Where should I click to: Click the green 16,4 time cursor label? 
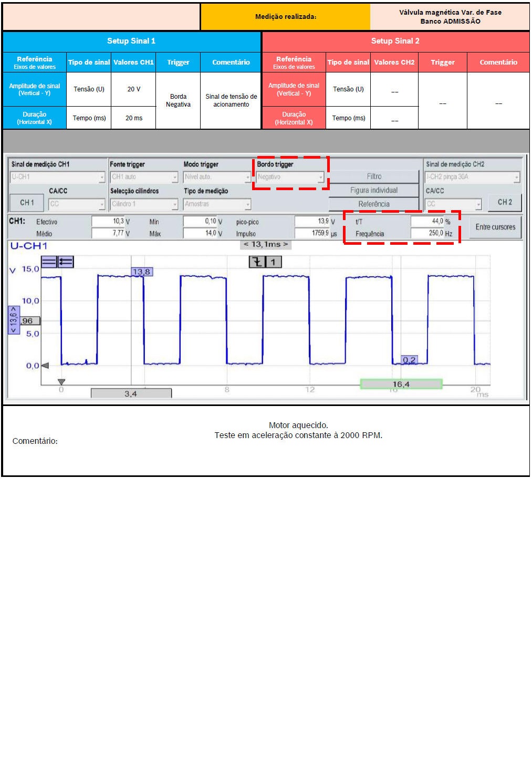click(x=401, y=384)
